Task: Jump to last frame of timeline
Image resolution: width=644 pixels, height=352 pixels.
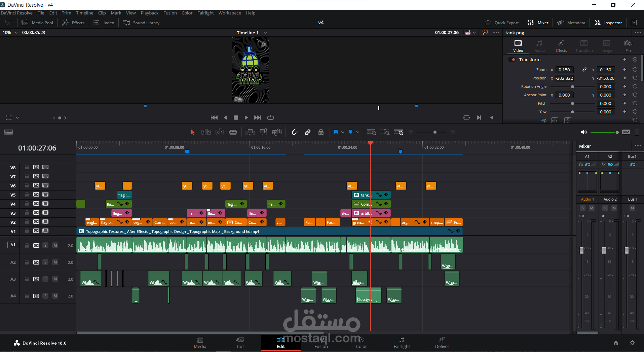Action: point(258,117)
